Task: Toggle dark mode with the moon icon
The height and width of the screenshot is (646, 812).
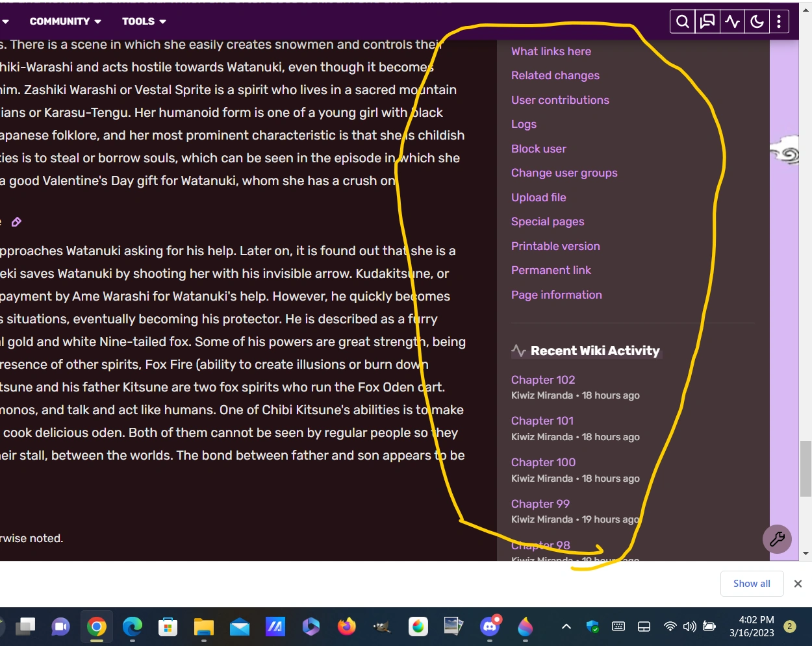Action: coord(757,21)
